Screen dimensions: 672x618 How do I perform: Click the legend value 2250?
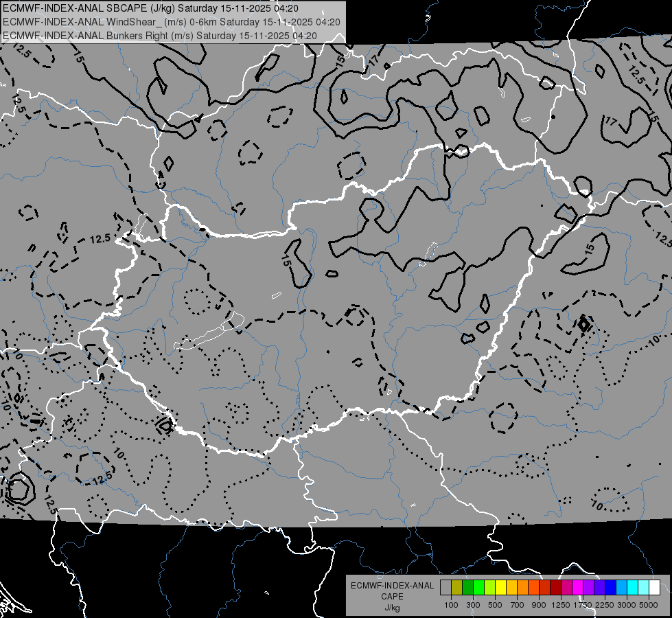pyautogui.click(x=605, y=605)
